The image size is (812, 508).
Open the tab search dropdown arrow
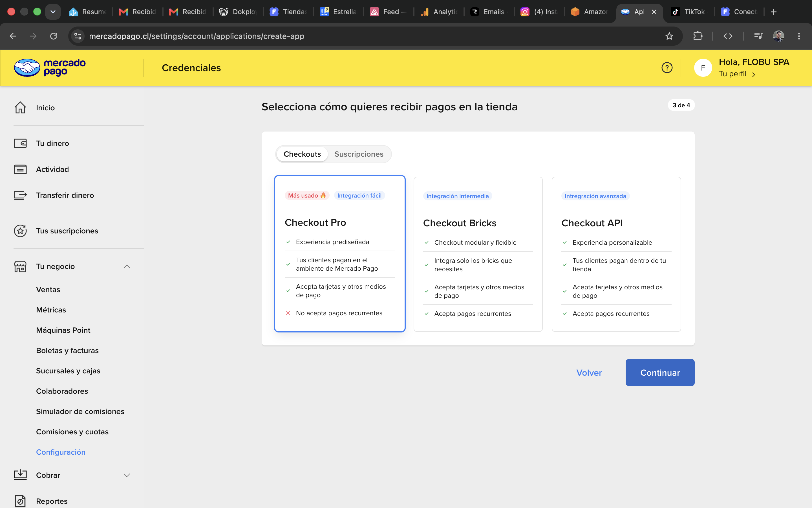click(x=53, y=12)
